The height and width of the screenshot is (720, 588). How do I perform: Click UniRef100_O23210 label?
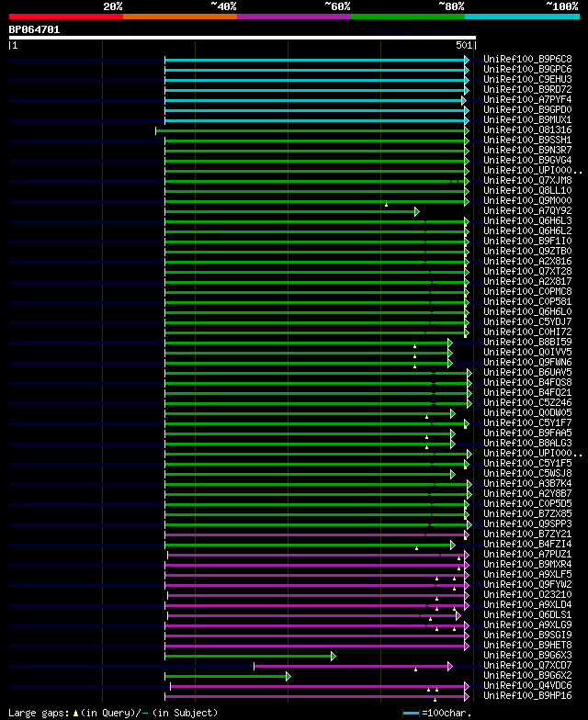point(527,595)
